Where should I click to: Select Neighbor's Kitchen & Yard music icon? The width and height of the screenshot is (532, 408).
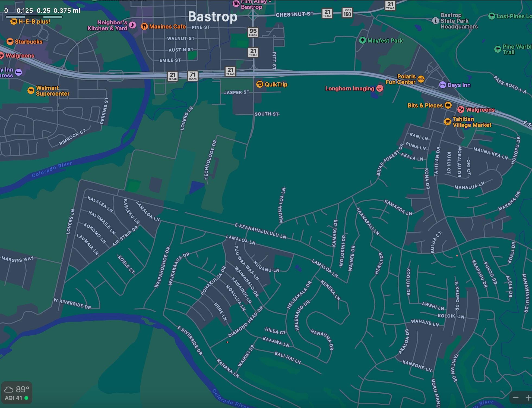(x=132, y=25)
